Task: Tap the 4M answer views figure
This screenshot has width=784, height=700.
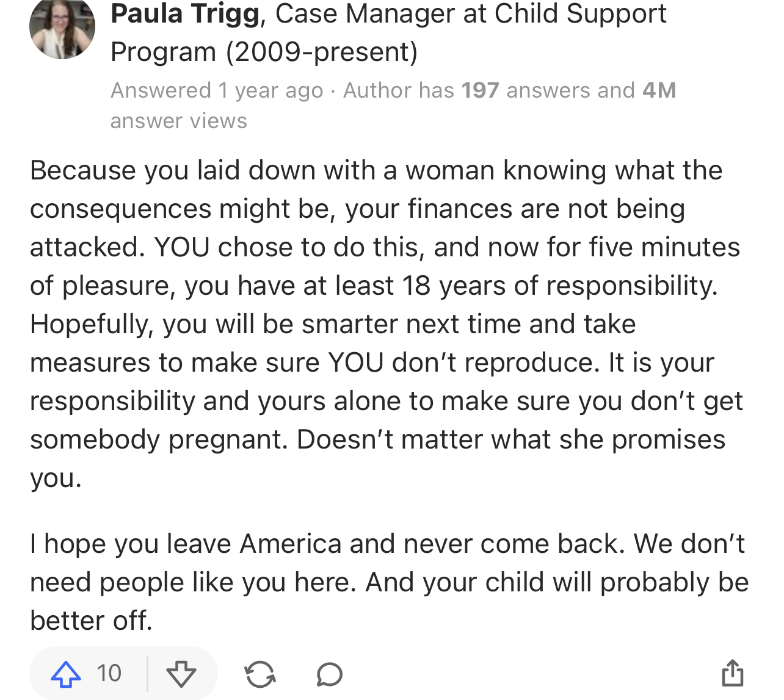Action: tap(659, 90)
